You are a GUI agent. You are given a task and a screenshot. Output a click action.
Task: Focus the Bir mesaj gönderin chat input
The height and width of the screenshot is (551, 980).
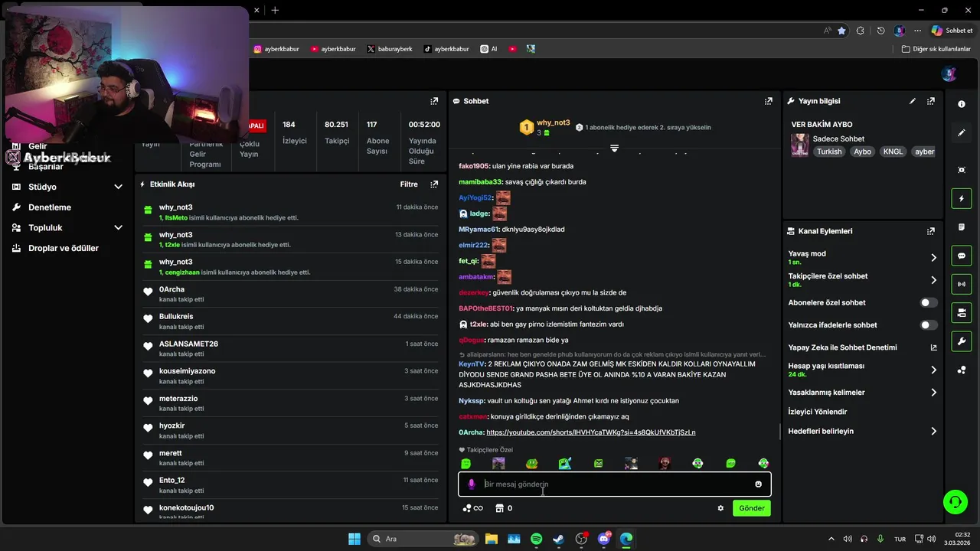point(615,484)
